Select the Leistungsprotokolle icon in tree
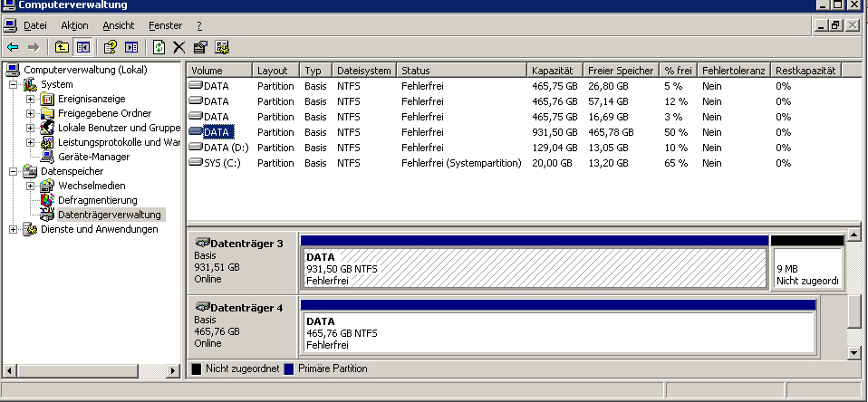This screenshot has height=402, width=868. [x=48, y=142]
